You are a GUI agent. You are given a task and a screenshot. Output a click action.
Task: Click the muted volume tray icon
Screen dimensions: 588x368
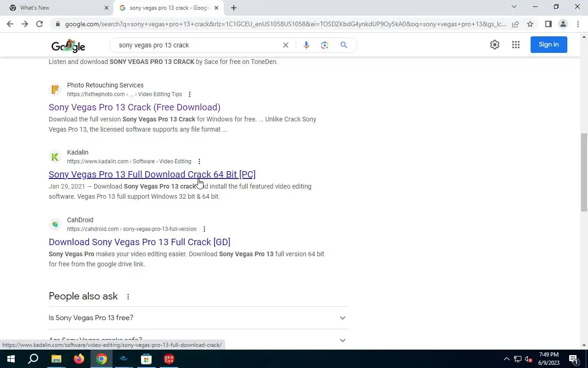coord(529,359)
